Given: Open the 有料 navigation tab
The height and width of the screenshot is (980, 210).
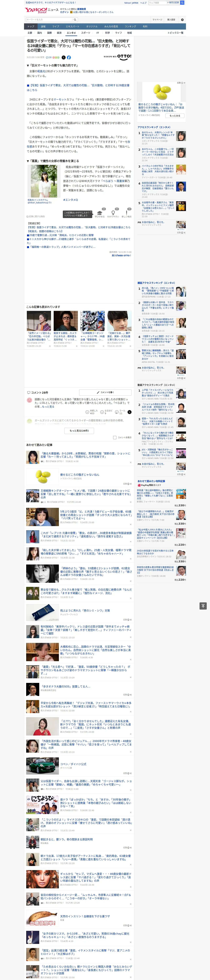Looking at the screenshot, I should [x=145, y=27].
